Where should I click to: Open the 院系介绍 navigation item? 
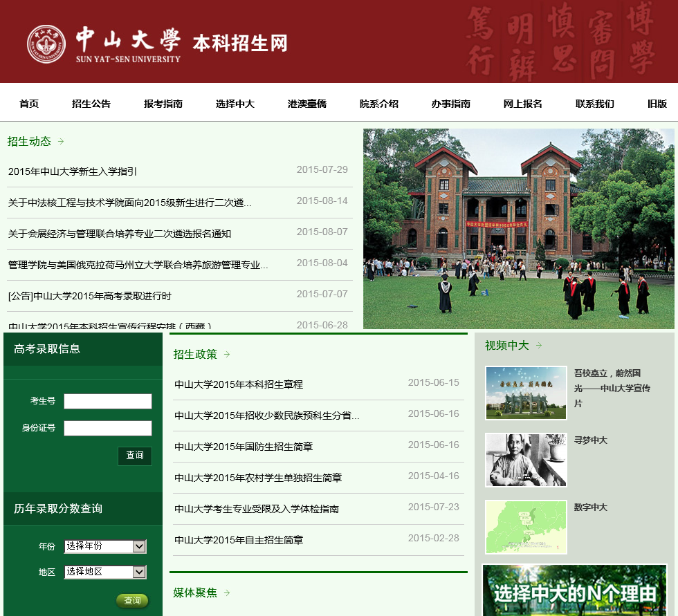click(x=379, y=104)
